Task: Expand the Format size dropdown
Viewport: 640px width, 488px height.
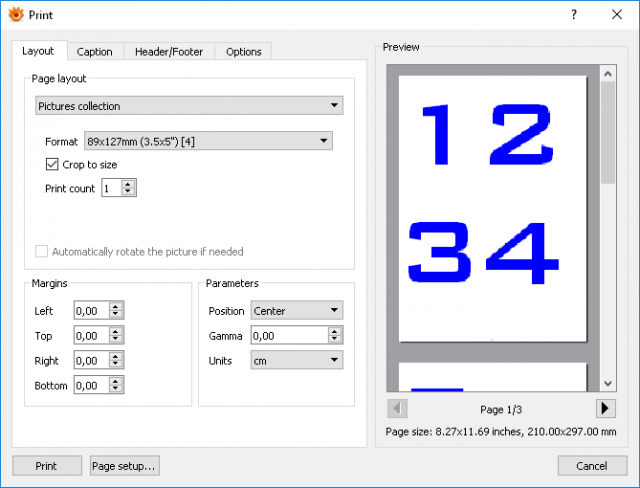Action: [x=208, y=141]
